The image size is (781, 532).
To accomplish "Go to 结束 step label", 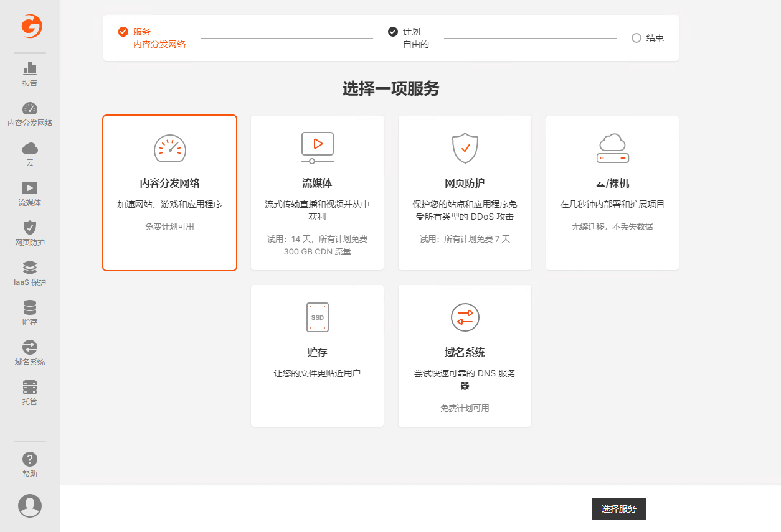I will 655,38.
